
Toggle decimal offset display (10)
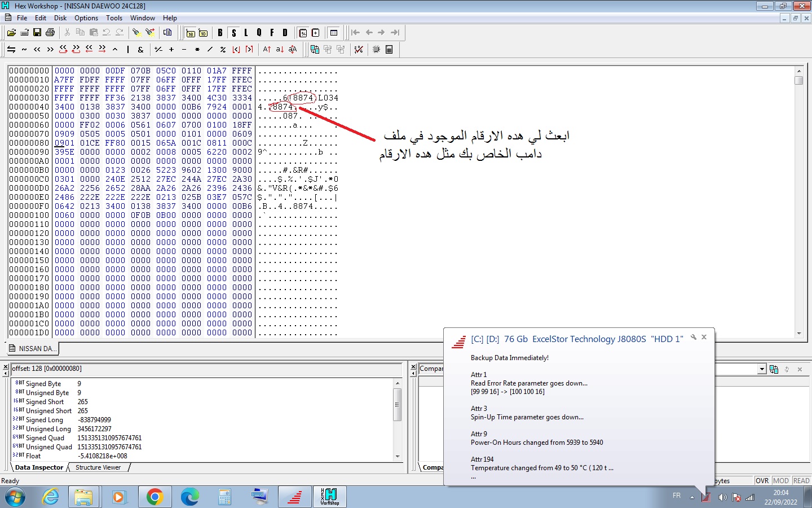coord(204,33)
